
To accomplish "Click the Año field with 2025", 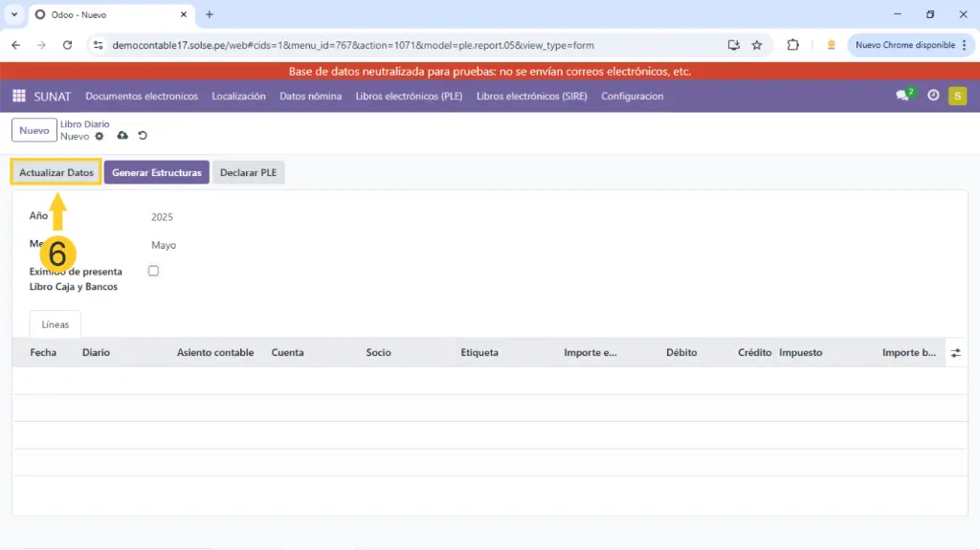I will coord(163,217).
